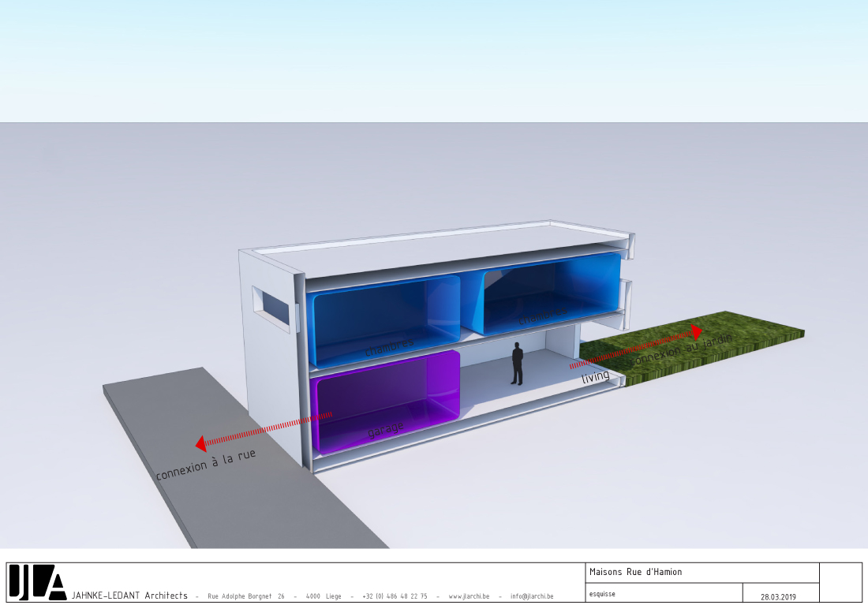Click the 'Maisons Rue d'Hamion' title field
The image size is (868, 605).
pyautogui.click(x=635, y=572)
